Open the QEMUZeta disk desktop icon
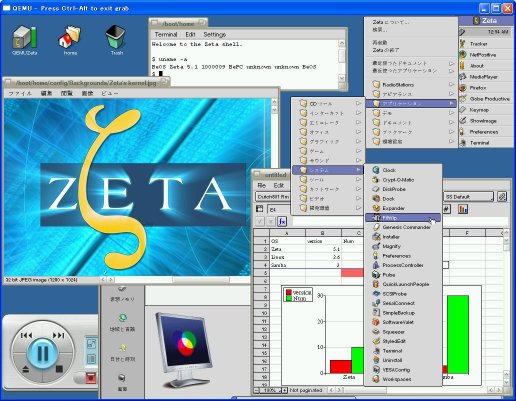The image size is (516, 401). (x=24, y=40)
